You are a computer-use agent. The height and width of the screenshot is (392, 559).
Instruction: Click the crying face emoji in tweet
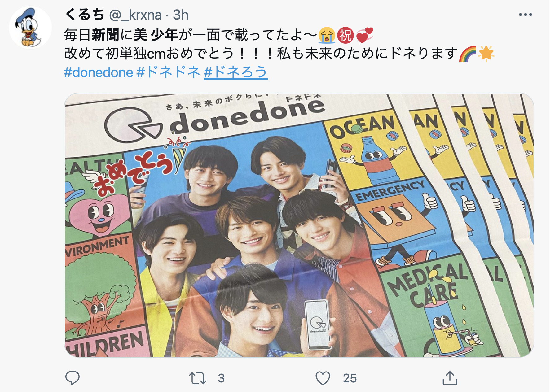(x=327, y=35)
